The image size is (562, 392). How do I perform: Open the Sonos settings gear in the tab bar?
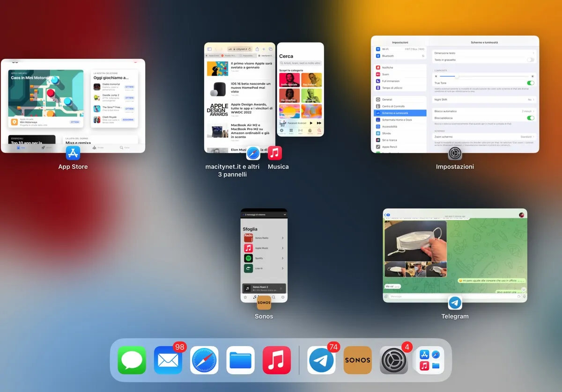[283, 298]
